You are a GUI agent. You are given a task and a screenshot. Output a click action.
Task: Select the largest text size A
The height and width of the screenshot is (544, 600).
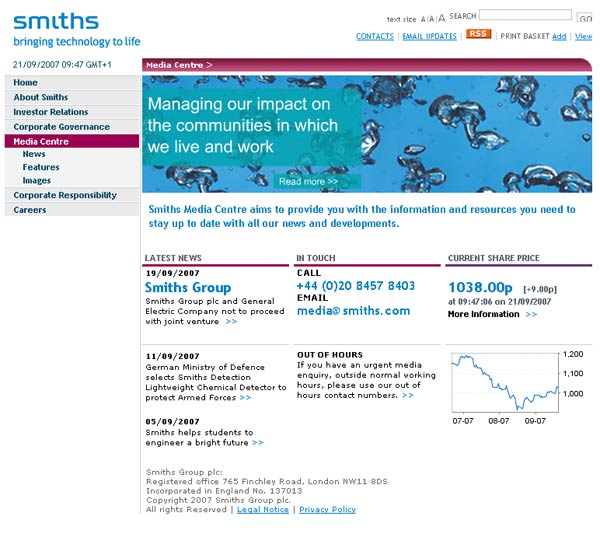pyautogui.click(x=441, y=18)
